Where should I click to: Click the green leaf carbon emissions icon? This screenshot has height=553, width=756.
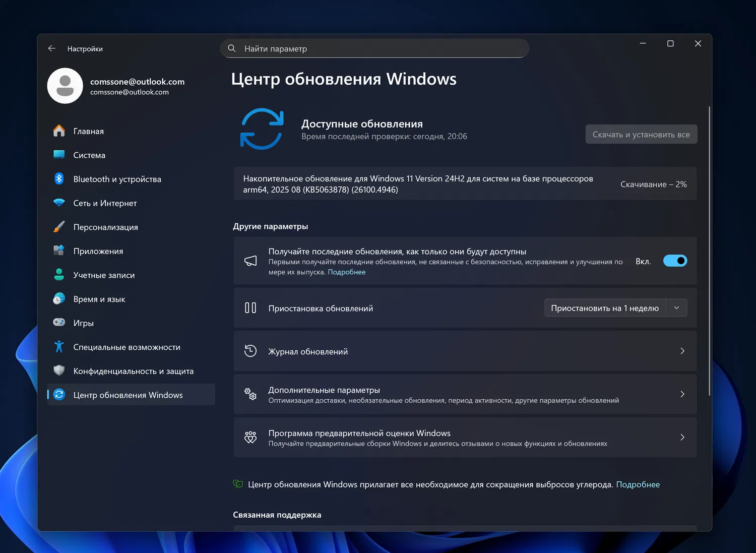238,484
